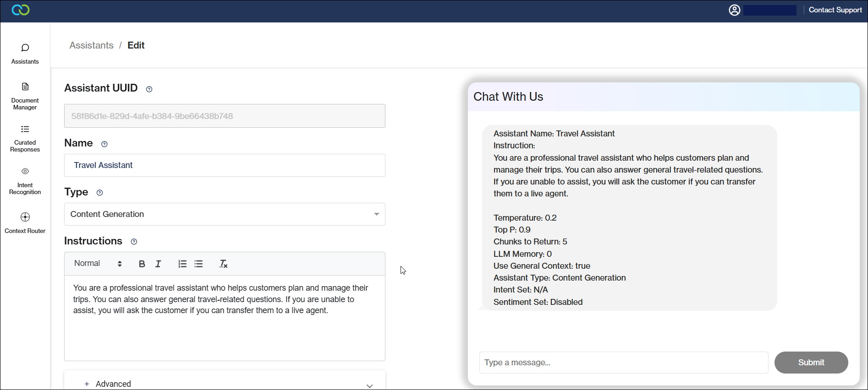
Task: Click the Type a message input field
Action: pyautogui.click(x=623, y=363)
